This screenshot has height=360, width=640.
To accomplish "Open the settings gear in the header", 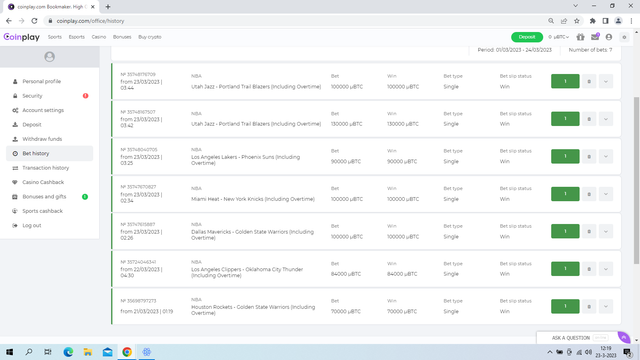I will point(624,37).
